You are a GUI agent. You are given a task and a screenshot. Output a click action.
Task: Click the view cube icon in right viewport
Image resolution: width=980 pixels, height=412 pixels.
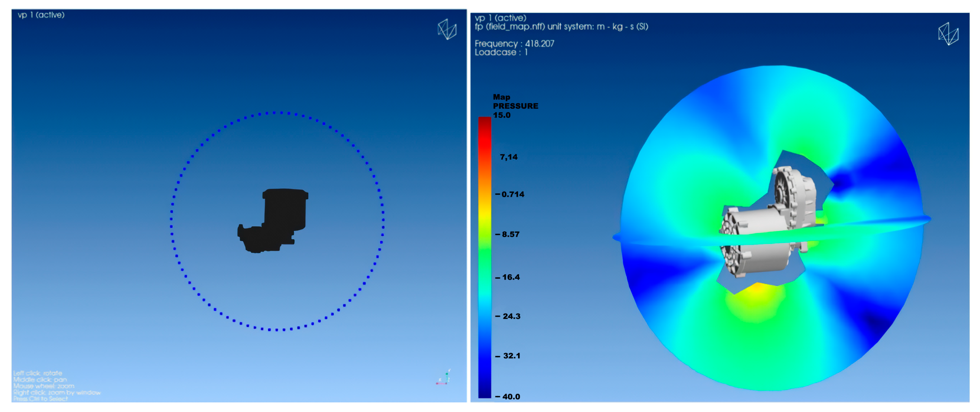(x=948, y=34)
